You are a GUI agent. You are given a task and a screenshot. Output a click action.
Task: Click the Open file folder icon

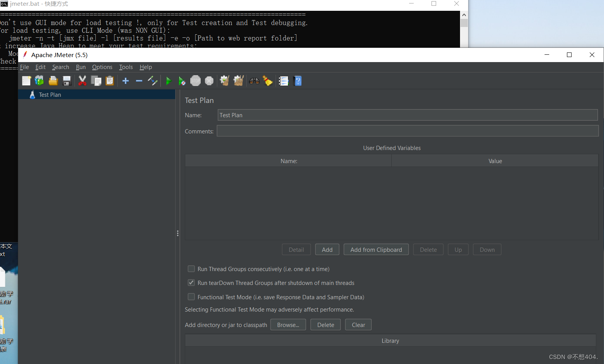[53, 81]
